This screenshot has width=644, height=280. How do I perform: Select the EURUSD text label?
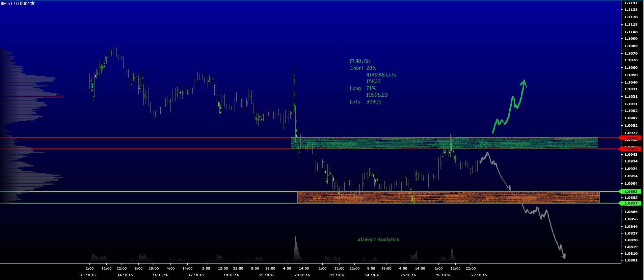[x=360, y=61]
